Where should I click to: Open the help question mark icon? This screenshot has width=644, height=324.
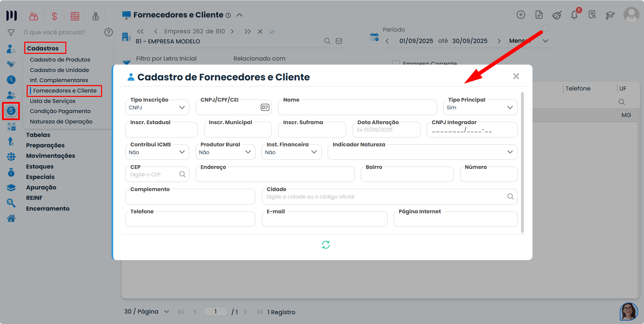[108, 32]
